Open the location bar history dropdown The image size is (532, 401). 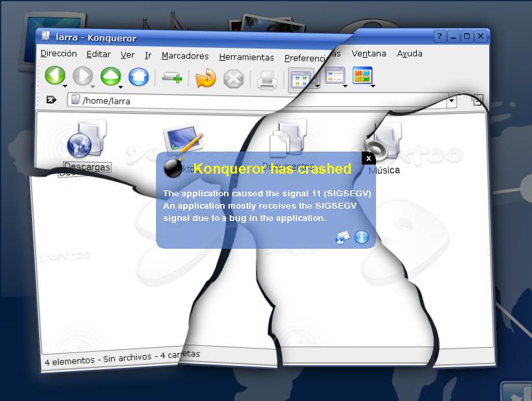(452, 100)
